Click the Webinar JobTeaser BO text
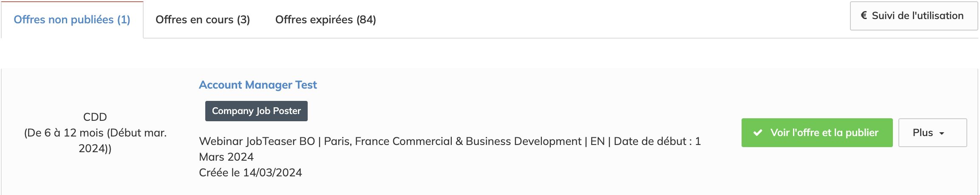980x195 pixels. pos(257,142)
